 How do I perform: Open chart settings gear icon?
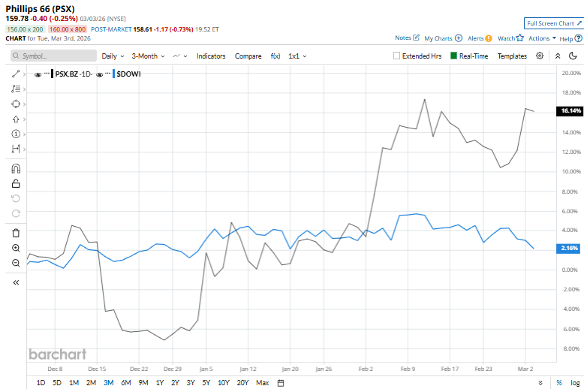(x=540, y=56)
